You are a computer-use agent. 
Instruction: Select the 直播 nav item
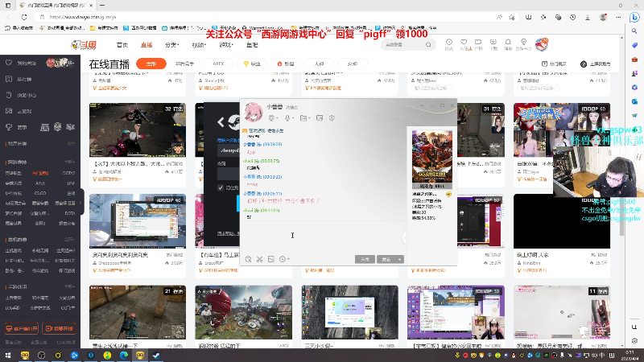coord(147,45)
